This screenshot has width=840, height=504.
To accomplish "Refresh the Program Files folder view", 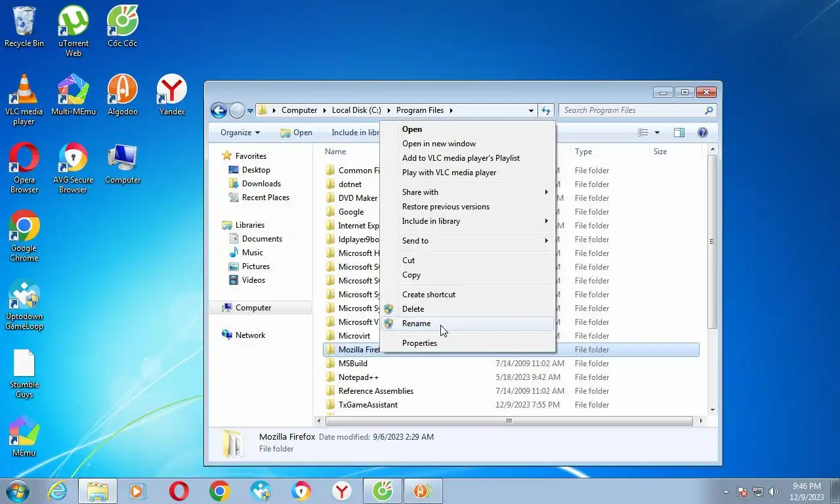I will (545, 110).
